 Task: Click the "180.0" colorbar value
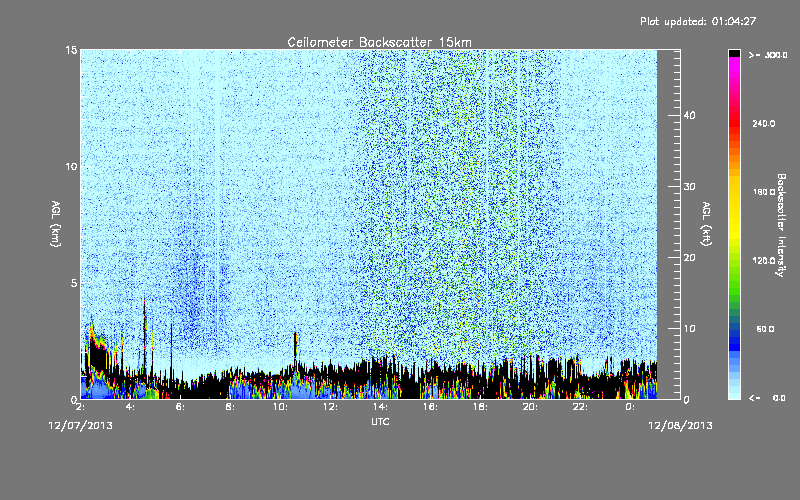[764, 192]
